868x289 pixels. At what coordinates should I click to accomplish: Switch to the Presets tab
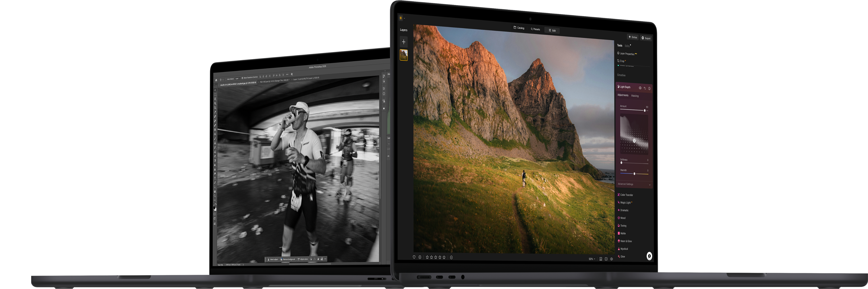[x=535, y=29]
